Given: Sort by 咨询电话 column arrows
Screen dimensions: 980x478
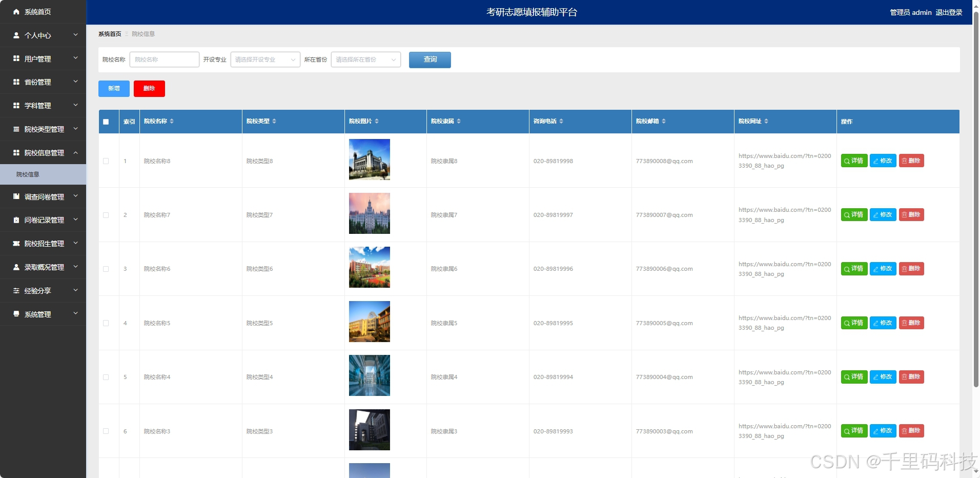Looking at the screenshot, I should (x=561, y=122).
